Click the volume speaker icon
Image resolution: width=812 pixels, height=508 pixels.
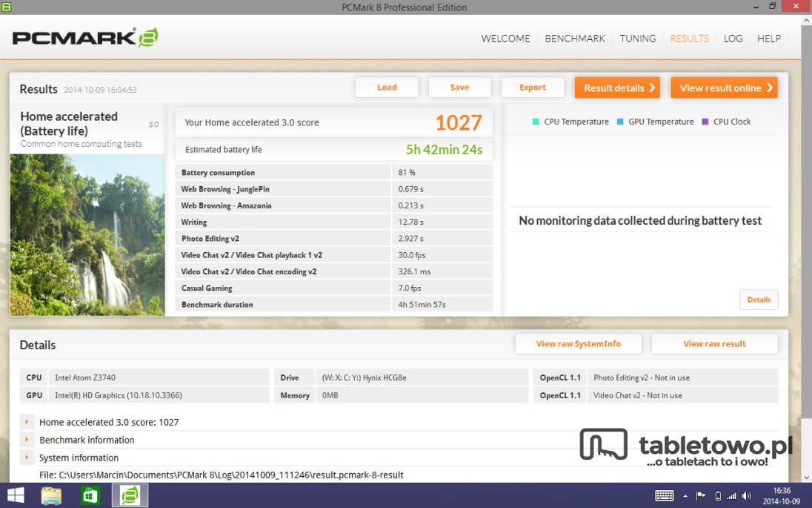click(x=746, y=496)
